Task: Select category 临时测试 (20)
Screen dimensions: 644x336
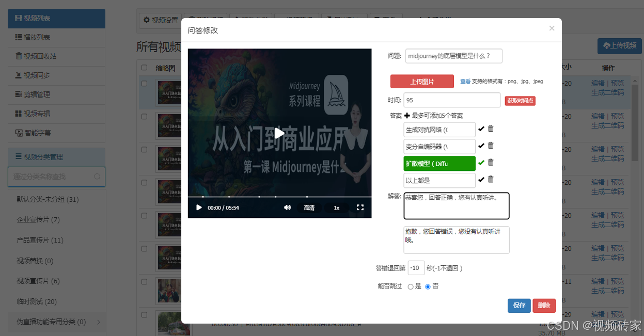Action: pos(56,301)
